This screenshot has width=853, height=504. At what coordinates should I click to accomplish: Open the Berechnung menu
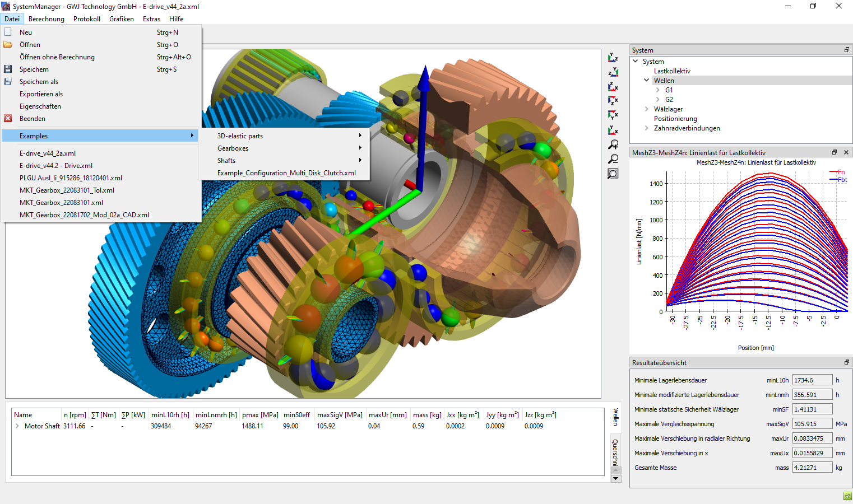(47, 19)
